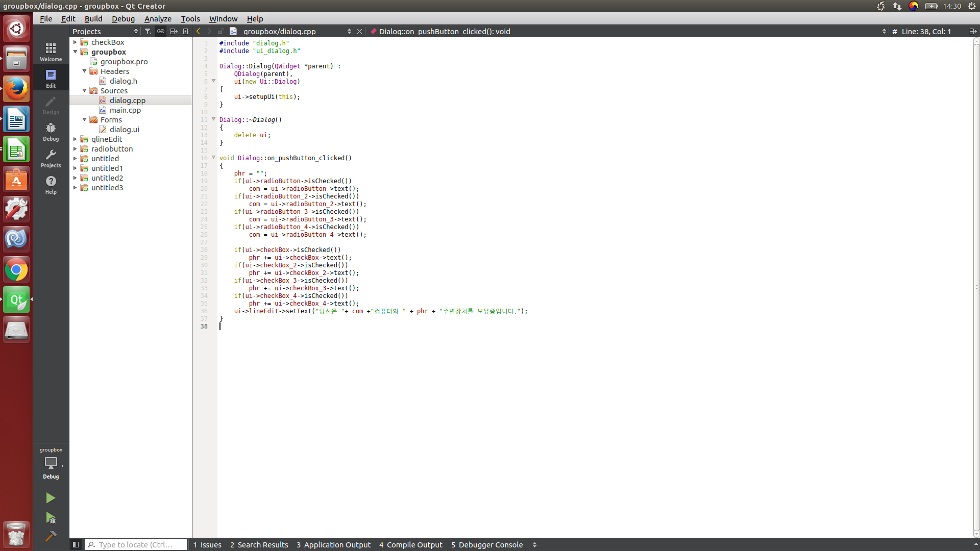Click the Run button
The height and width of the screenshot is (551, 980).
pos(51,498)
